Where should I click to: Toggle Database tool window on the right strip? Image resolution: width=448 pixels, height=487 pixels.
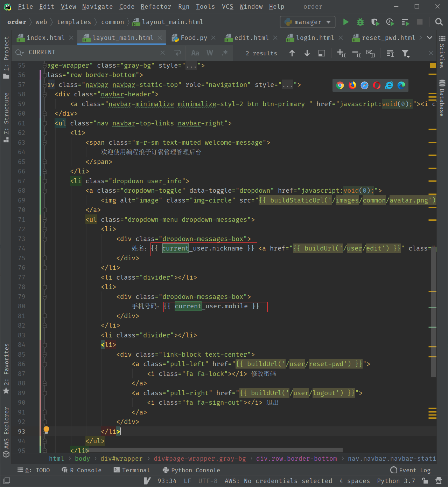[442, 98]
